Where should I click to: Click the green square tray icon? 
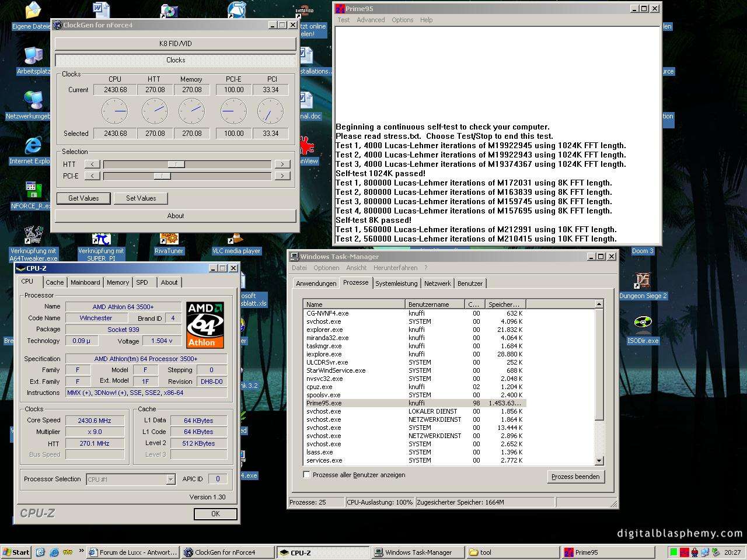pos(673,552)
